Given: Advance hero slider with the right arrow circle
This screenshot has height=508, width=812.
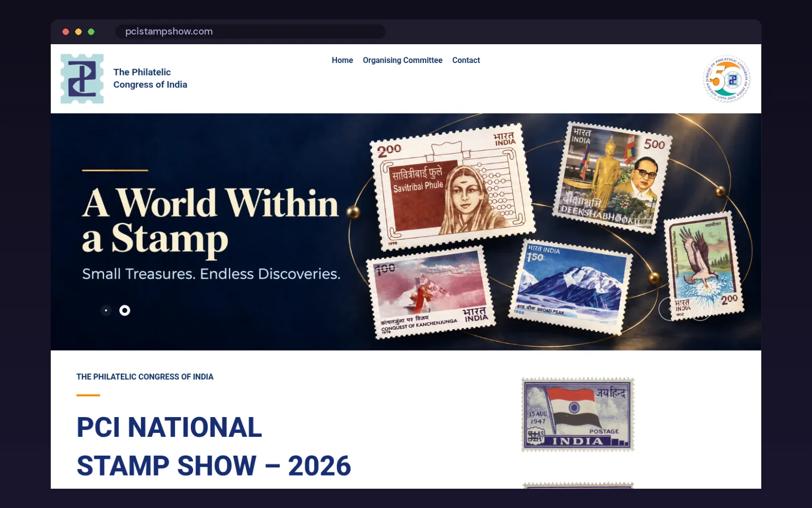Looking at the screenshot, I should (x=700, y=309).
